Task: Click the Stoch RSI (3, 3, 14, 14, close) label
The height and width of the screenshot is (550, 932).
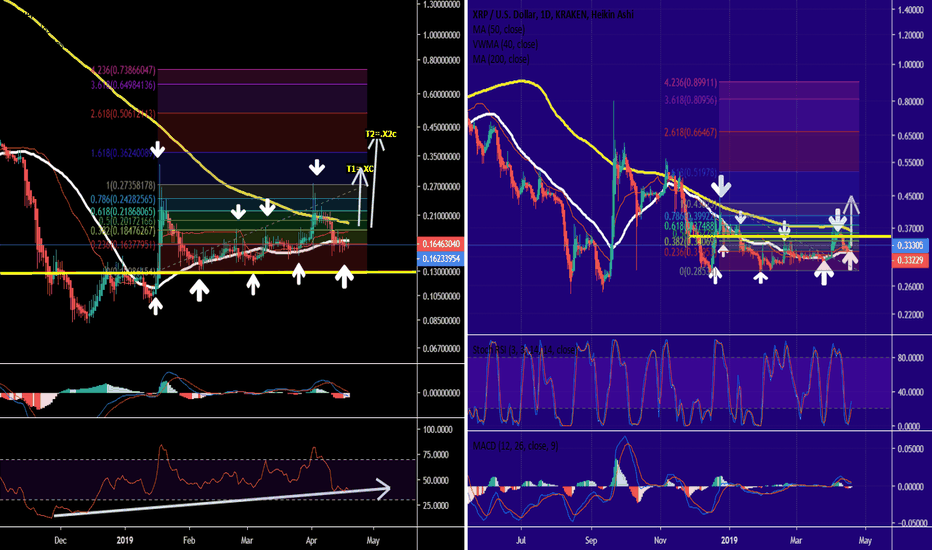Action: [x=524, y=350]
